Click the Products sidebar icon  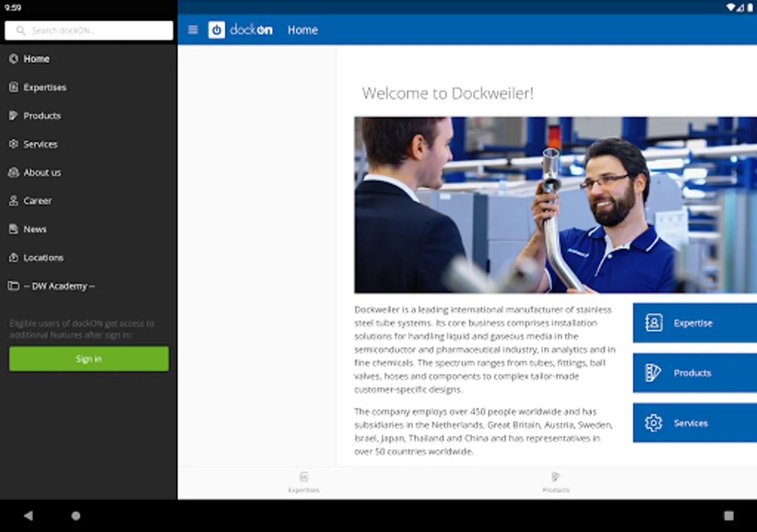pyautogui.click(x=14, y=115)
